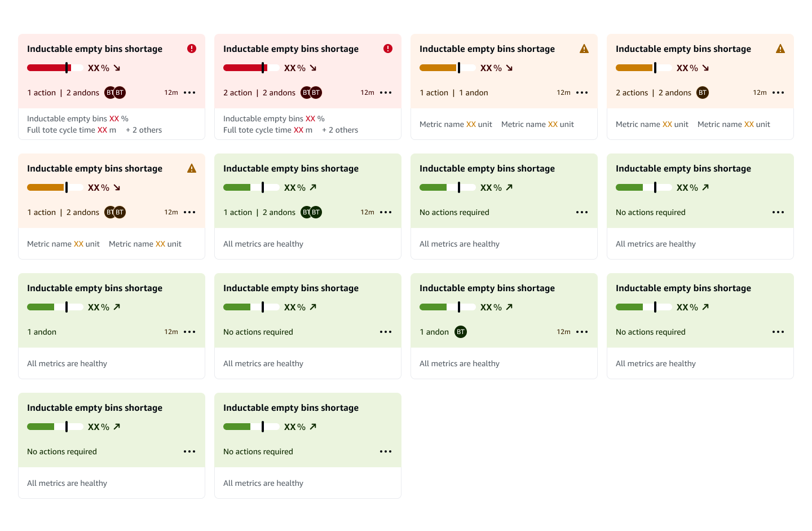This screenshot has width=812, height=531.
Task: Click downward trend arrow on "1 action | 1 andon" card
Action: 509,68
